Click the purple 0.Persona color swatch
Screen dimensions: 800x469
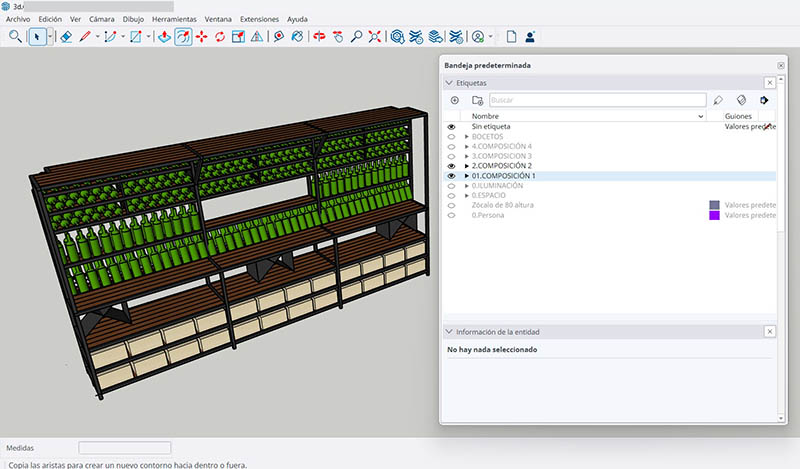tap(714, 215)
